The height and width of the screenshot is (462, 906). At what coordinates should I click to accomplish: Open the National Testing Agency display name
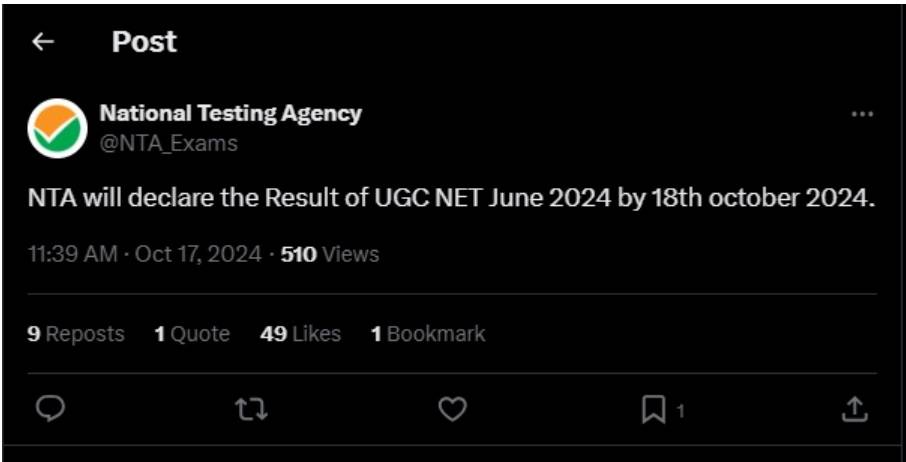230,113
